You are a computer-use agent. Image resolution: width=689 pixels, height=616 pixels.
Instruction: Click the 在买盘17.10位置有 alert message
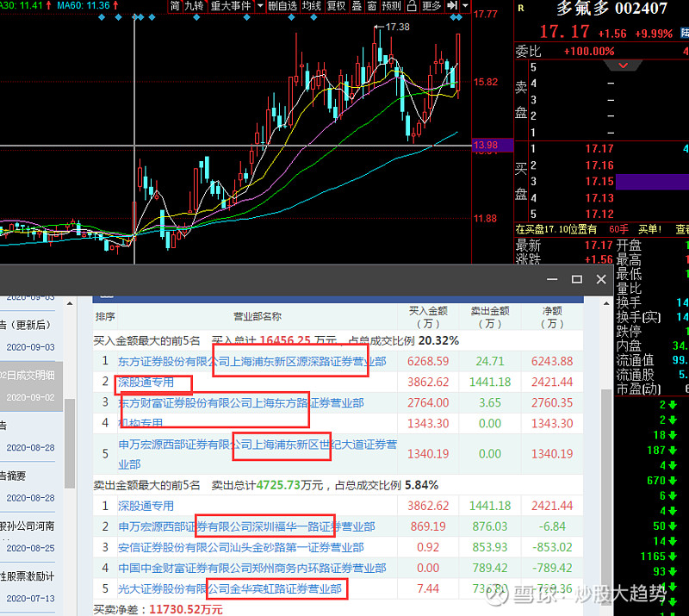click(556, 229)
